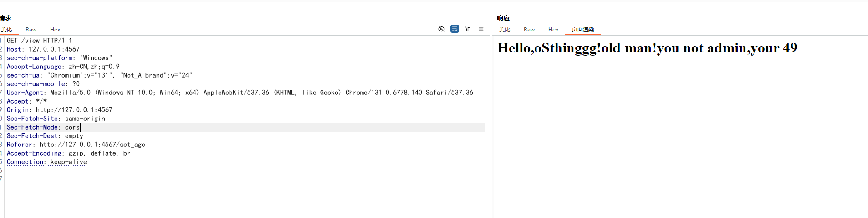This screenshot has width=868, height=218.
Task: Click the divider between request and response panes
Action: [x=491, y=109]
